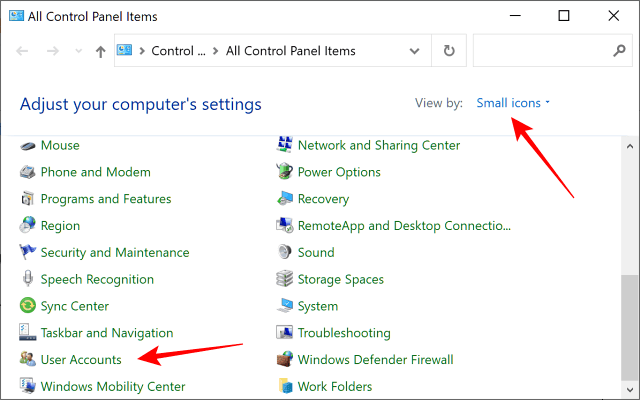This screenshot has height=400, width=640.
Task: Click the Control Panel icon in address bar
Action: (124, 50)
